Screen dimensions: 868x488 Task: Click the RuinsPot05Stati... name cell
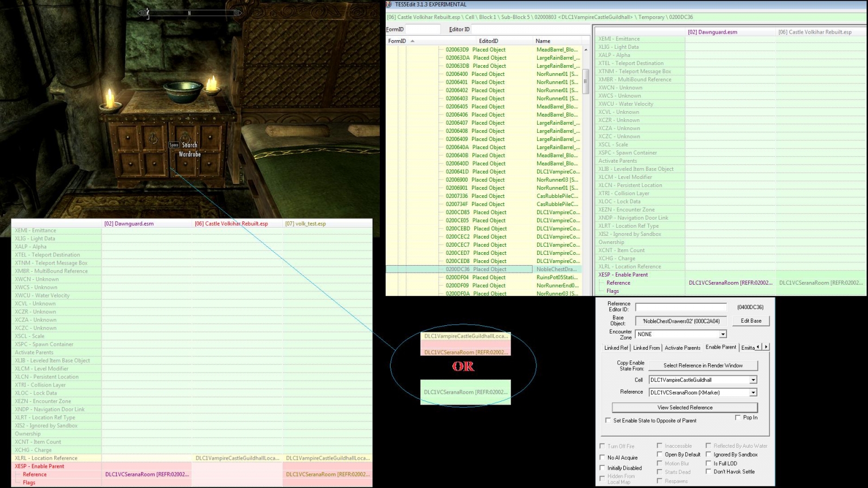click(557, 277)
